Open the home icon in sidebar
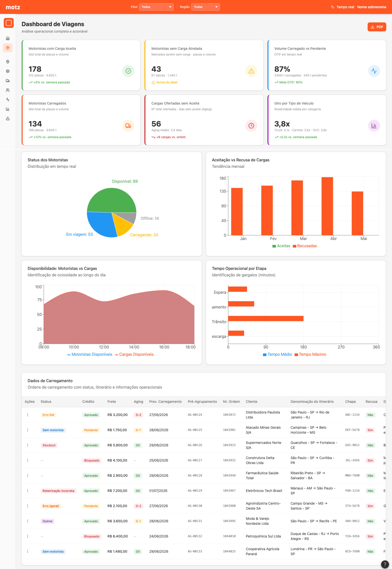 tap(8, 38)
